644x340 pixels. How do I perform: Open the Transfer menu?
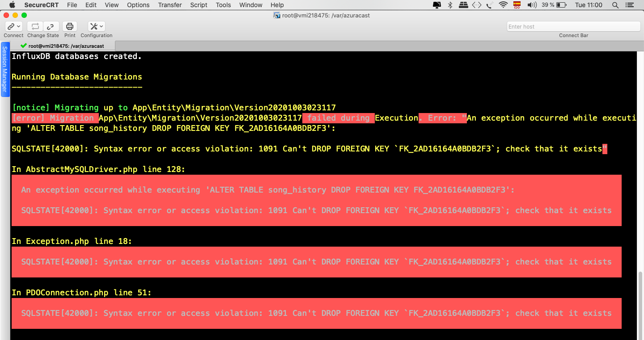click(x=169, y=5)
